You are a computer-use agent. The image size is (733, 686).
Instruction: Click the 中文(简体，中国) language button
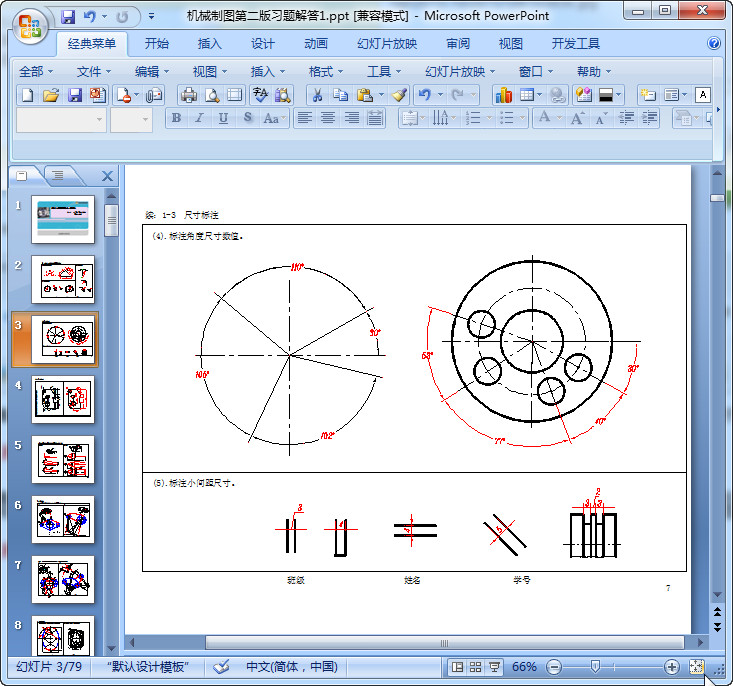click(292, 667)
